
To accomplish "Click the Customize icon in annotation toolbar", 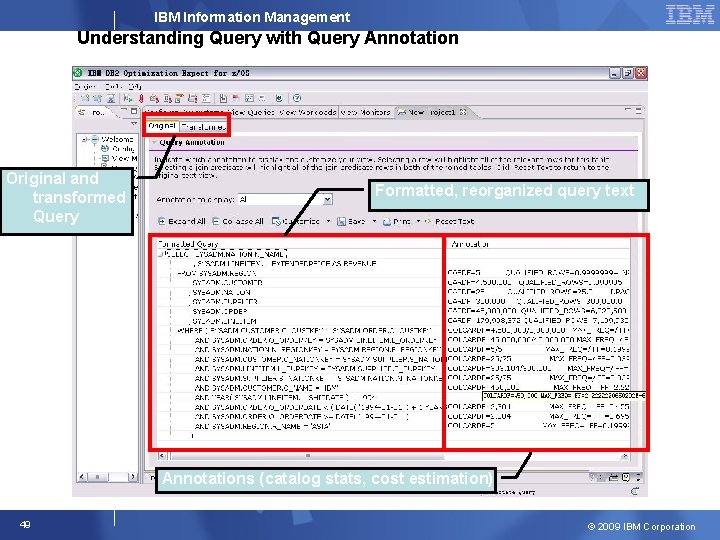I will pos(276,221).
